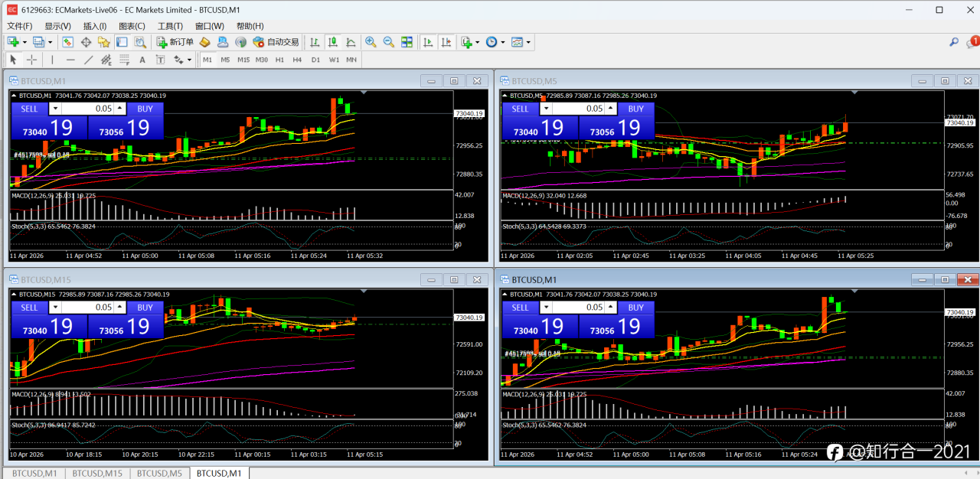
Task: Show the Navigator panel star-folder icon
Action: (103, 42)
